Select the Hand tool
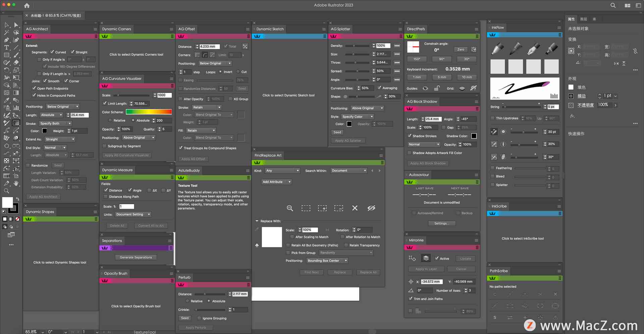Viewport: 644px width, 334px height. [x=16, y=183]
